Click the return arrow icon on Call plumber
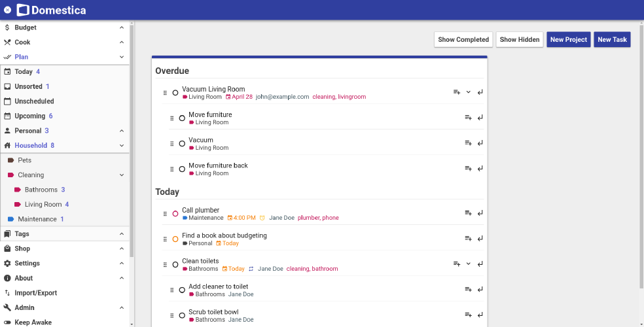This screenshot has height=327, width=644. point(480,213)
